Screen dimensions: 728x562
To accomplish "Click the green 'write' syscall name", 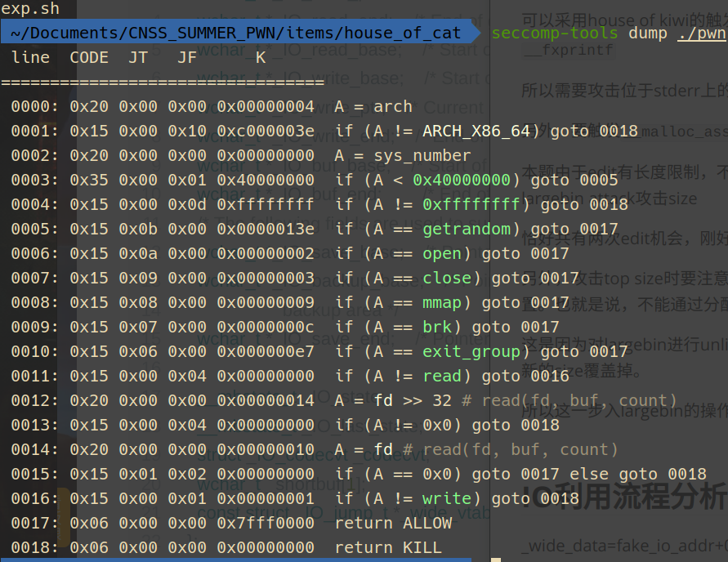I will click(447, 499).
